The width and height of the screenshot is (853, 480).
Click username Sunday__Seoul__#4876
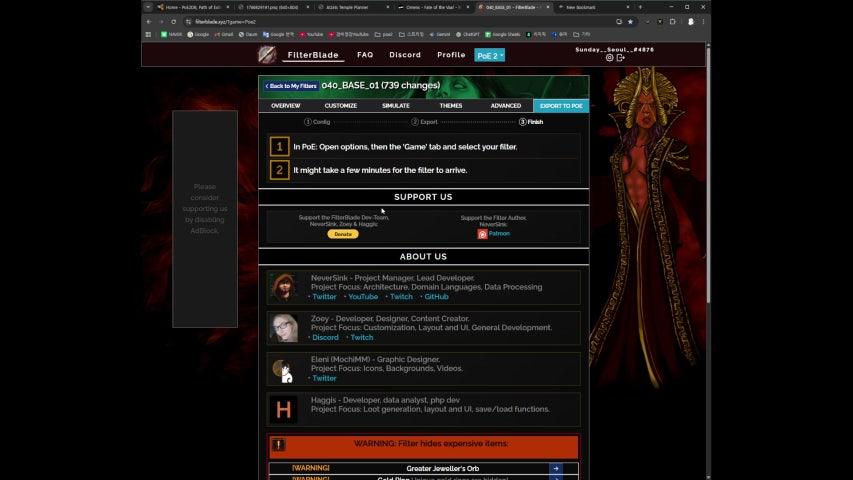pyautogui.click(x=615, y=50)
